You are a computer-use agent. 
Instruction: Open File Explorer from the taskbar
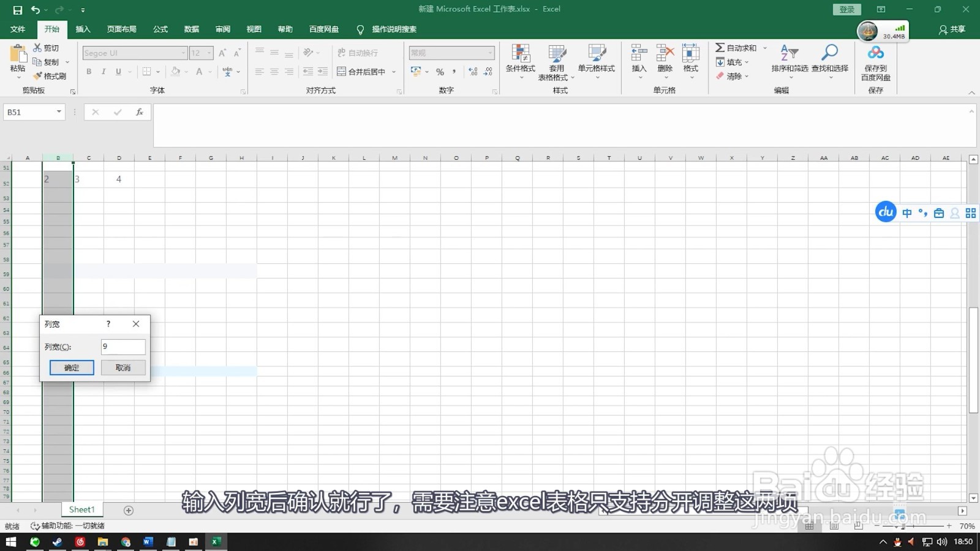102,542
